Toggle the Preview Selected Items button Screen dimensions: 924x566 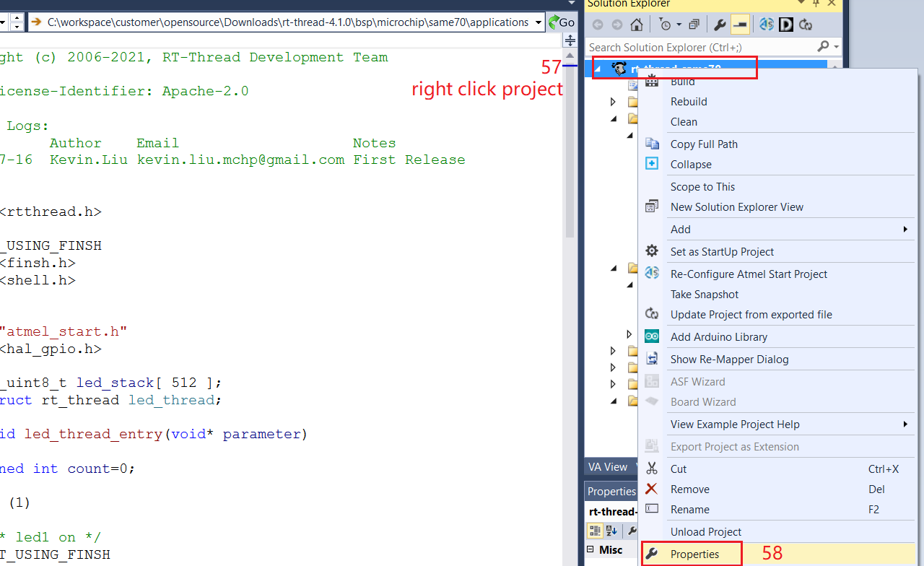pyautogui.click(x=739, y=25)
